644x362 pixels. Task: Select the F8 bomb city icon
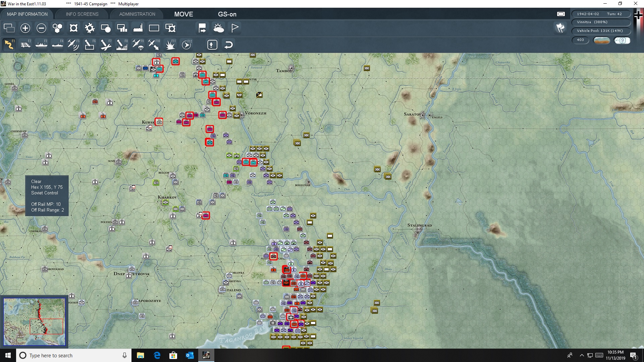[122, 45]
